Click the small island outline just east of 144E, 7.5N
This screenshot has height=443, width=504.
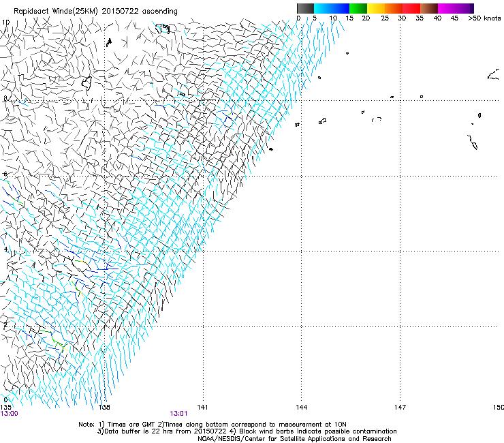(322, 121)
